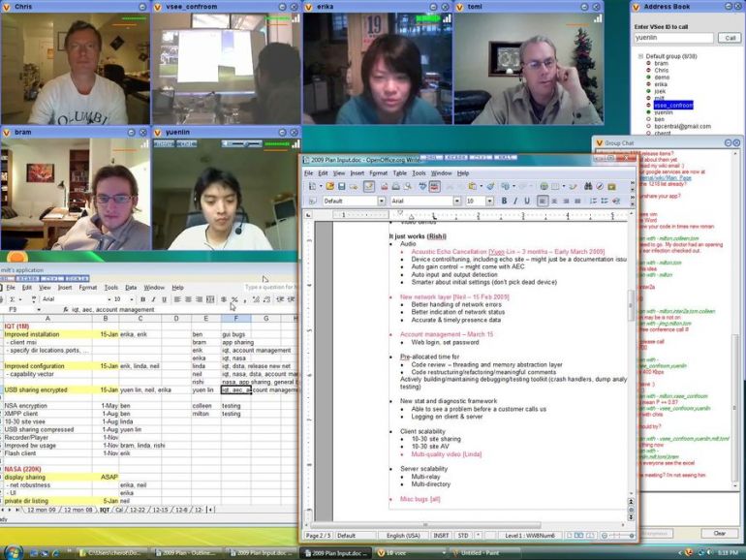Viewport: 746px width, 560px height.
Task: Center align text in Writer
Action: (x=554, y=202)
